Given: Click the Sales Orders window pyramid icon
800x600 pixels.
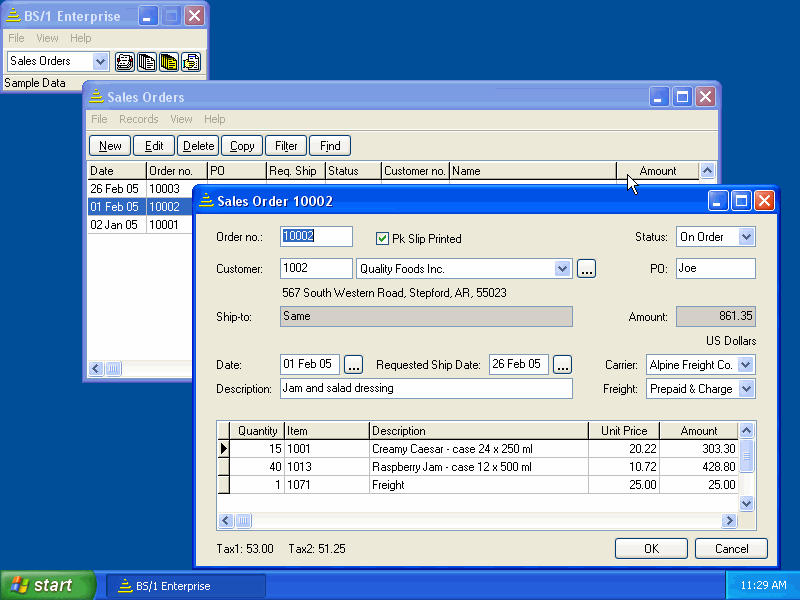Looking at the screenshot, I should click(x=96, y=96).
